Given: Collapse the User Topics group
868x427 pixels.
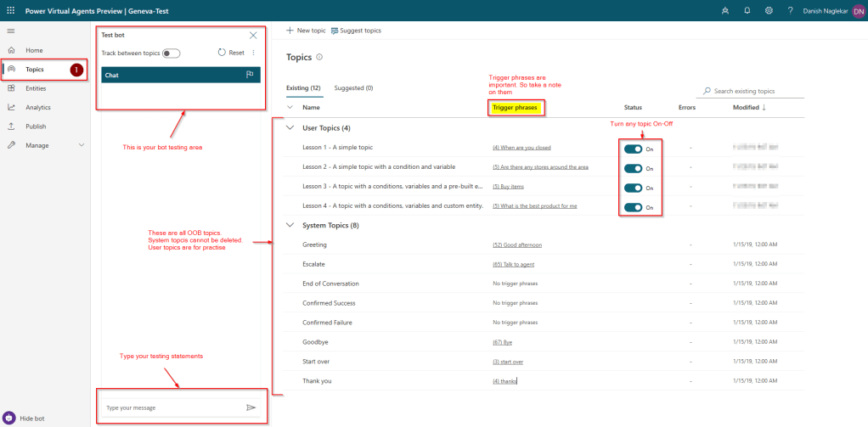Looking at the screenshot, I should tap(290, 128).
